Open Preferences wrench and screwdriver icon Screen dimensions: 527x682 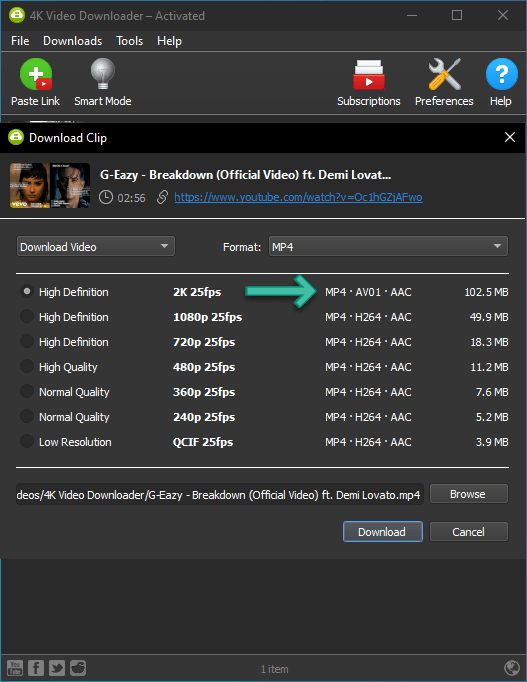click(444, 74)
